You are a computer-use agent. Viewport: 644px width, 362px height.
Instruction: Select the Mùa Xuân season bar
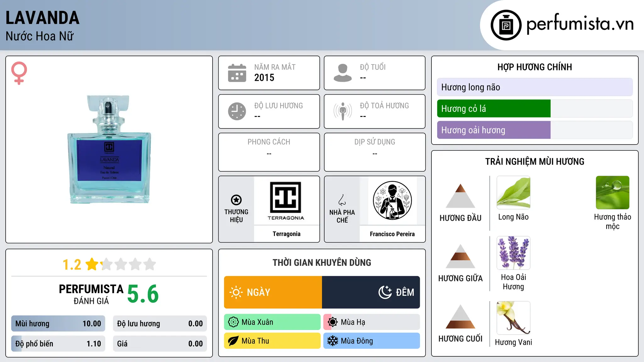point(272,322)
